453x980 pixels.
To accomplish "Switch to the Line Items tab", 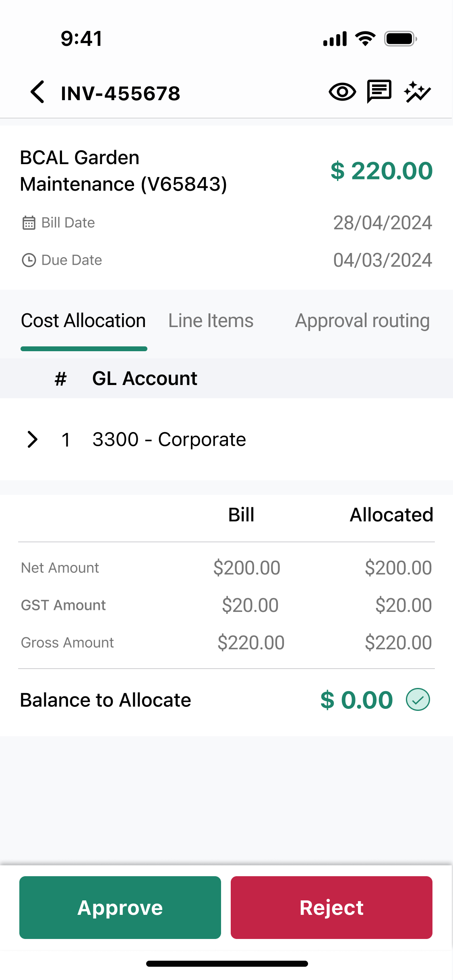I will (x=211, y=321).
